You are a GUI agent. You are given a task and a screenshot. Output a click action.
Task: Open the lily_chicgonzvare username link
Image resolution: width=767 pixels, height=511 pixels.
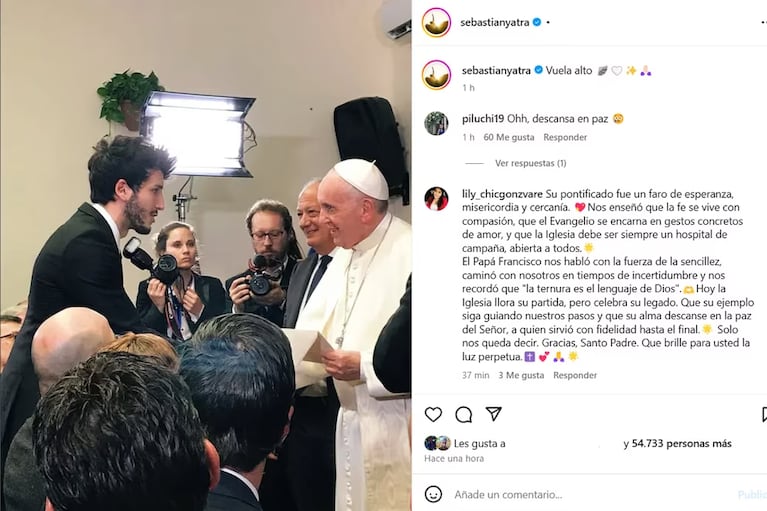click(502, 194)
